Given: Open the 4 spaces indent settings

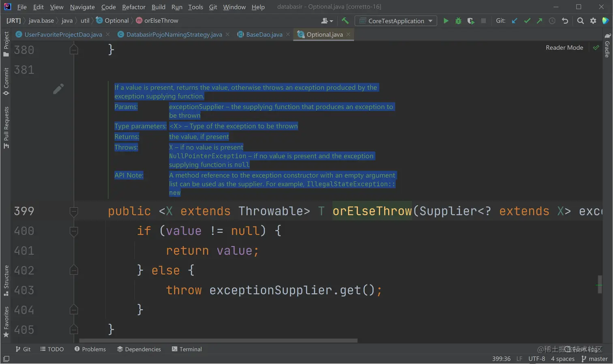Looking at the screenshot, I should click(563, 359).
